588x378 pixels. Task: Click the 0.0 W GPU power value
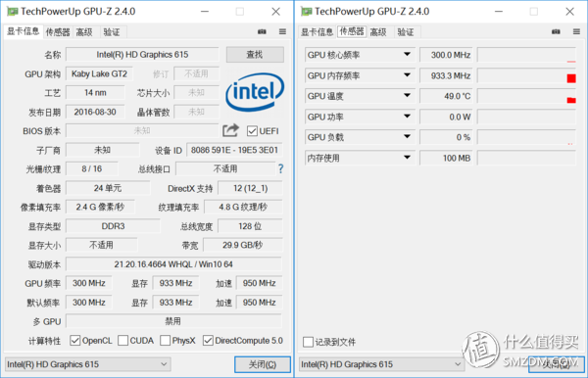coord(446,117)
